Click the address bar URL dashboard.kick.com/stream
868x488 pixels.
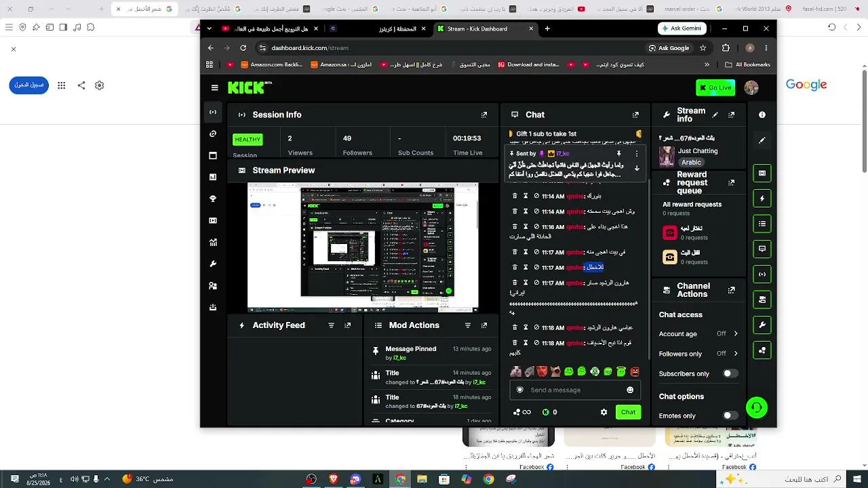[x=310, y=48]
